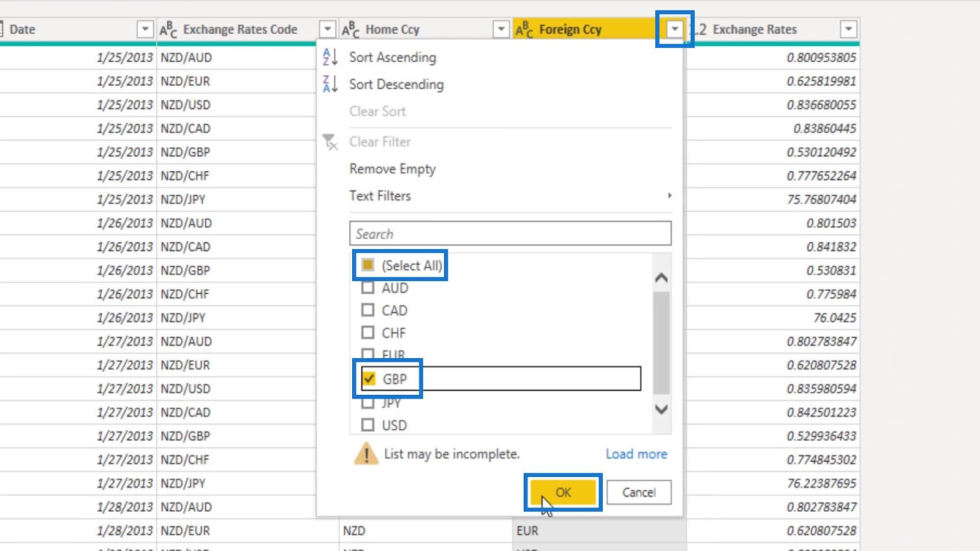The image size is (980, 551).
Task: Check the CHF checkbox
Action: (x=367, y=332)
